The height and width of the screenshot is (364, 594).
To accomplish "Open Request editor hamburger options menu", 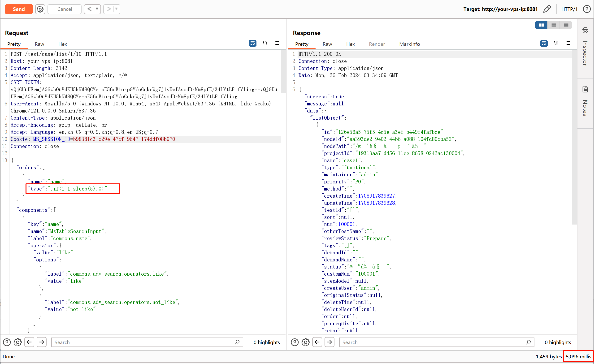I will [277, 43].
